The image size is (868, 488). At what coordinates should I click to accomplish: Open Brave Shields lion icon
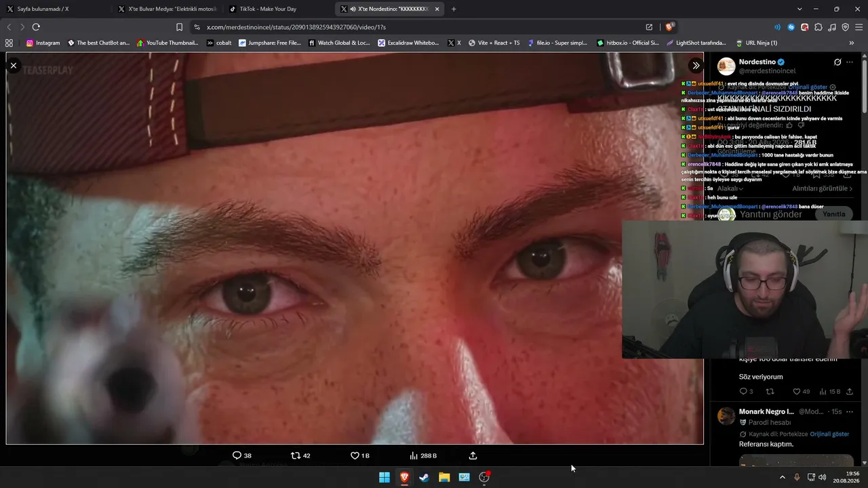pyautogui.click(x=669, y=27)
